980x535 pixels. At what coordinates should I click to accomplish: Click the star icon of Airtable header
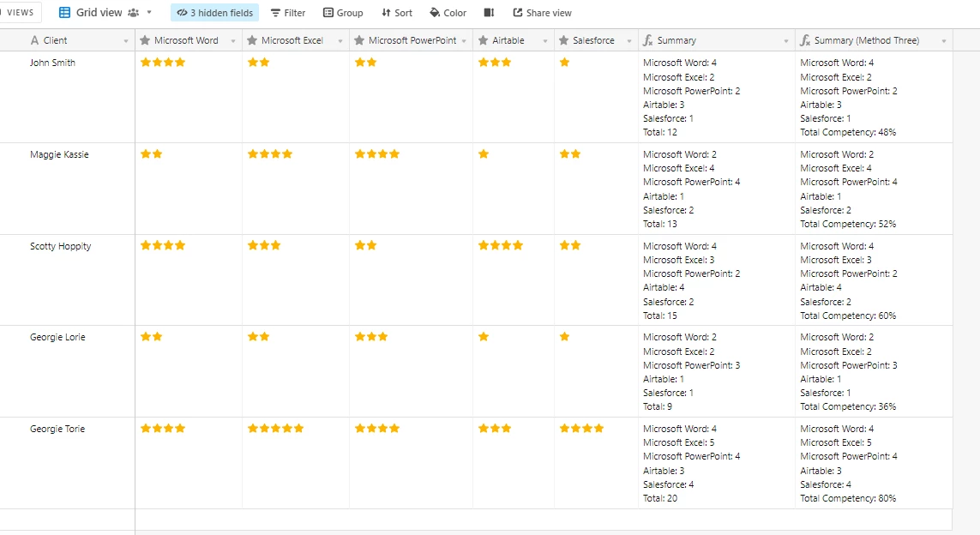tap(483, 40)
